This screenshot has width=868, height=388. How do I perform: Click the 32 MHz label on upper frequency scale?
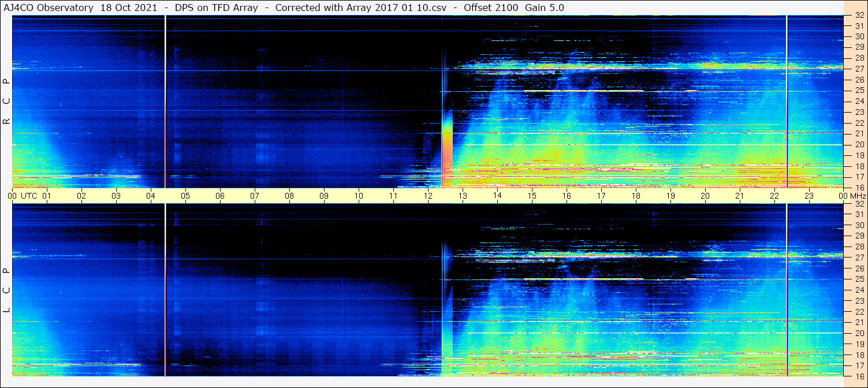(859, 16)
